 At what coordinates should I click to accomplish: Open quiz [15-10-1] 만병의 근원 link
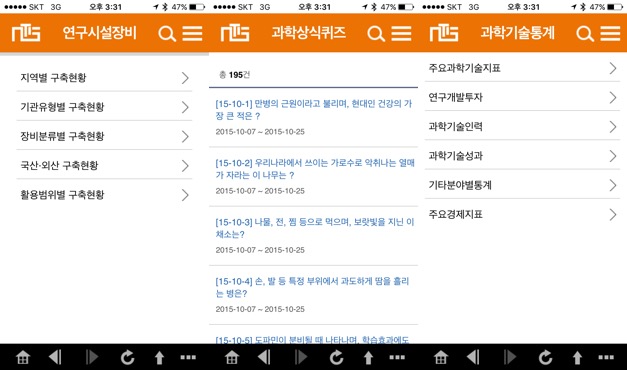[x=314, y=110]
